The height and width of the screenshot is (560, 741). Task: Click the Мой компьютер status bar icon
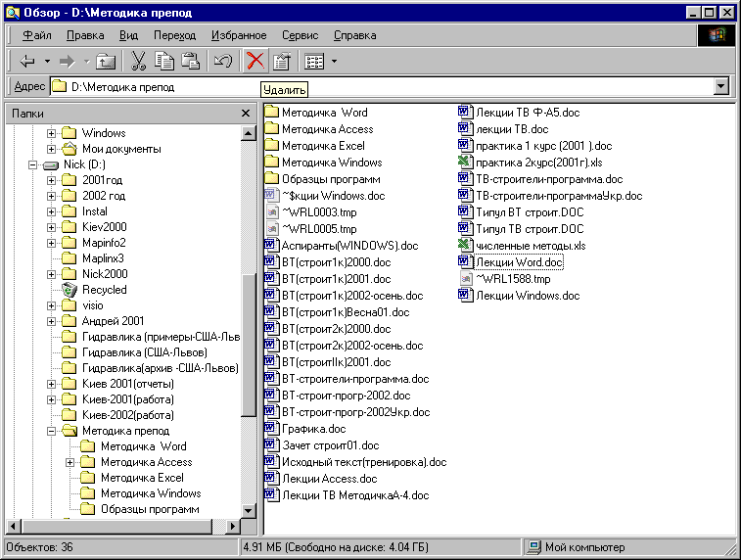[534, 547]
